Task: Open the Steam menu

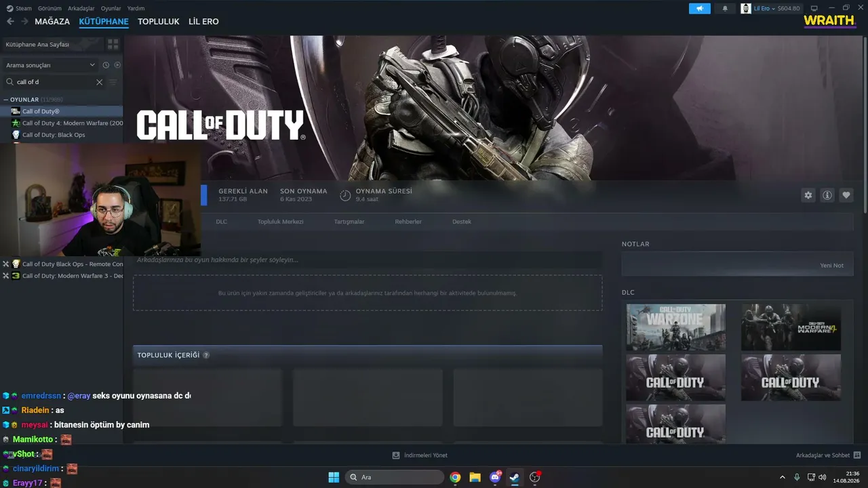Action: [24, 8]
